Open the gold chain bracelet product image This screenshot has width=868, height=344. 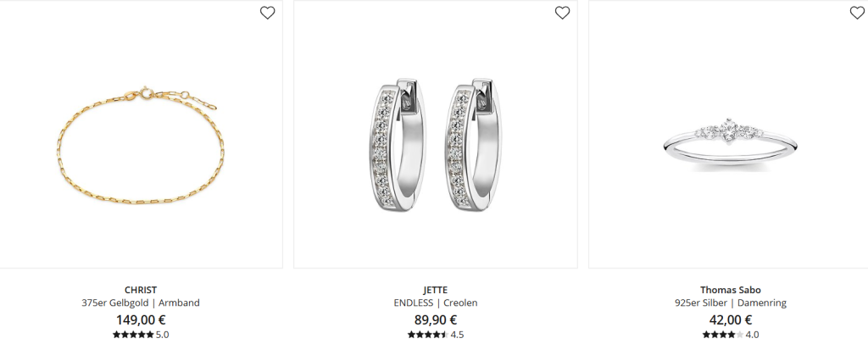tap(141, 145)
